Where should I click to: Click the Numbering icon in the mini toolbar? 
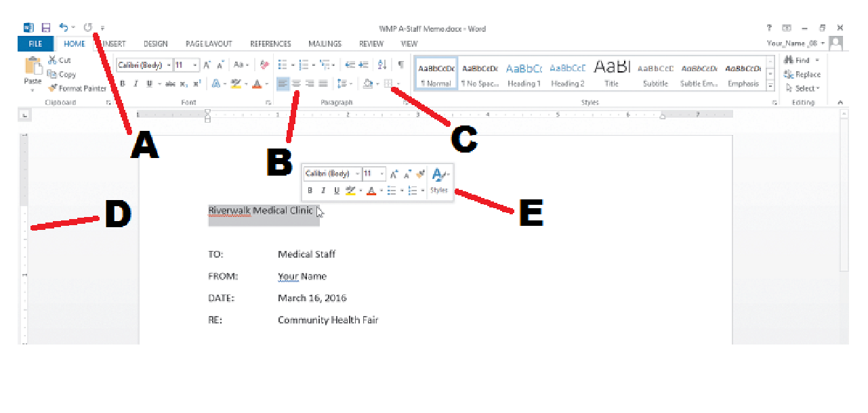[413, 191]
